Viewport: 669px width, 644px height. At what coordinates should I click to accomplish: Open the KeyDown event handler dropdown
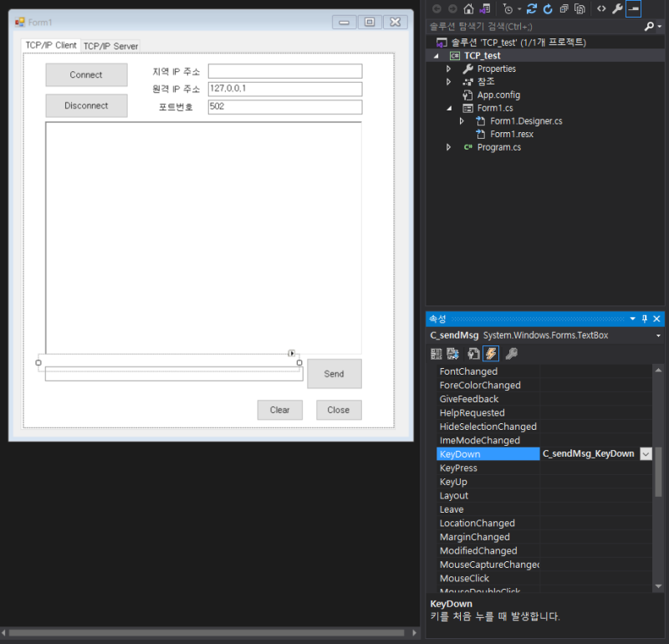point(646,454)
